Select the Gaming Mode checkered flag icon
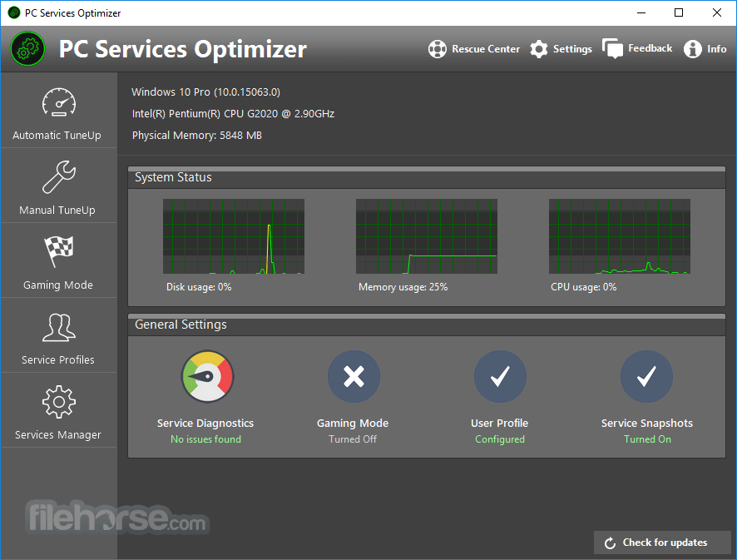 click(x=59, y=251)
